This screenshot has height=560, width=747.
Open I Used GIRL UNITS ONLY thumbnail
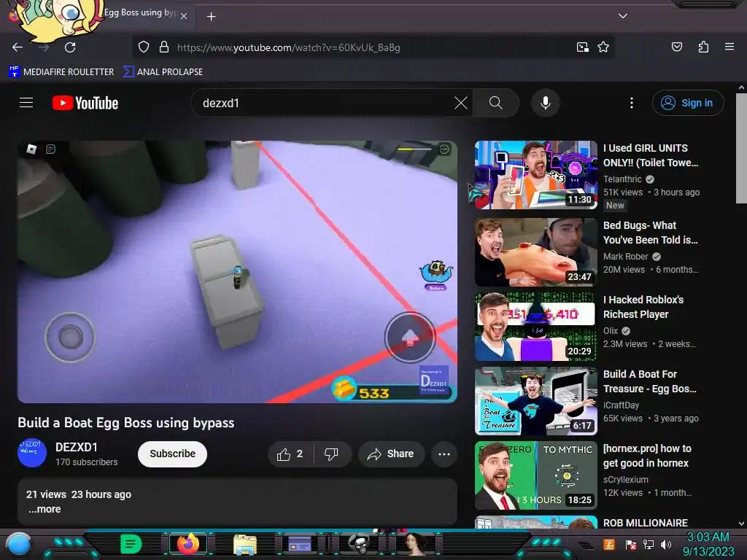pyautogui.click(x=536, y=175)
